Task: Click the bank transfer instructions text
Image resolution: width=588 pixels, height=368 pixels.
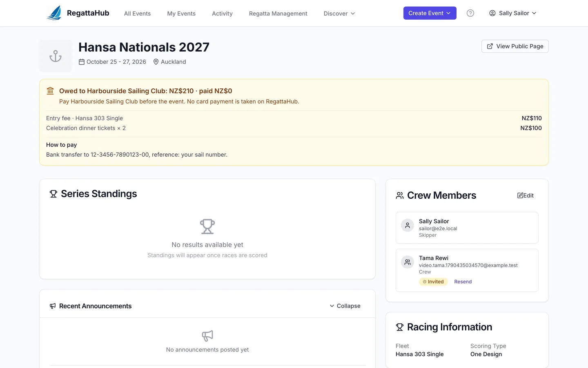Action: [x=137, y=155]
